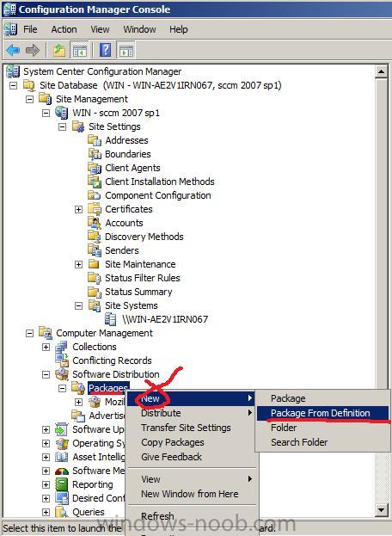This screenshot has height=536, width=392.
Task: Open the Action menu
Action: click(64, 29)
